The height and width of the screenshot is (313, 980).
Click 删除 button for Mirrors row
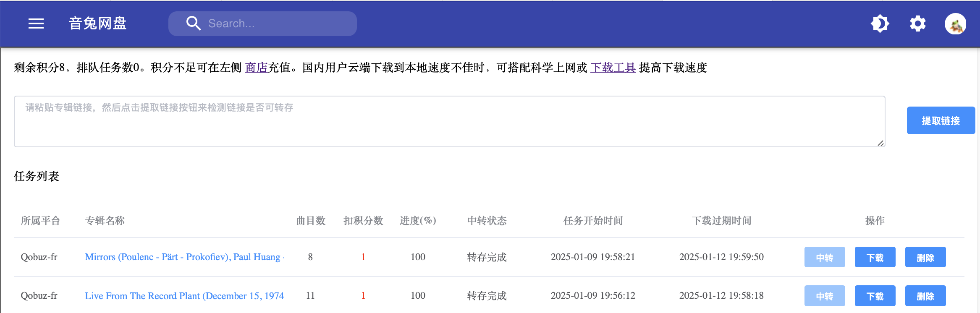925,257
